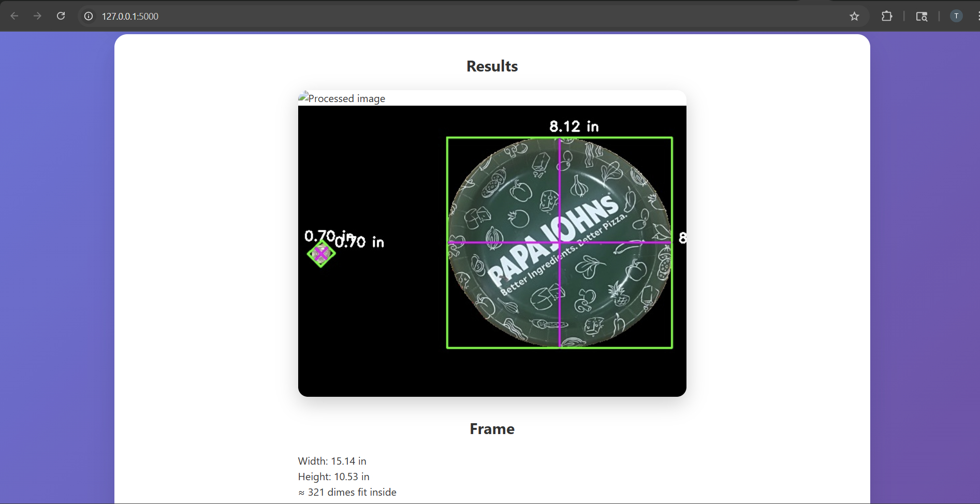Viewport: 980px width, 504px height.
Task: Select the '321 dimes fit inside' text
Action: (352, 492)
